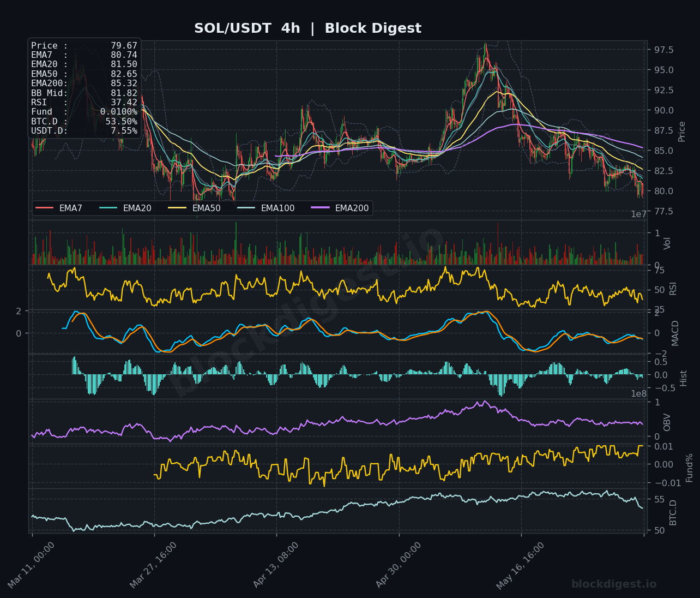The image size is (700, 598).
Task: Click the 'EMA200: 85.32' info row
Action: 84,83
